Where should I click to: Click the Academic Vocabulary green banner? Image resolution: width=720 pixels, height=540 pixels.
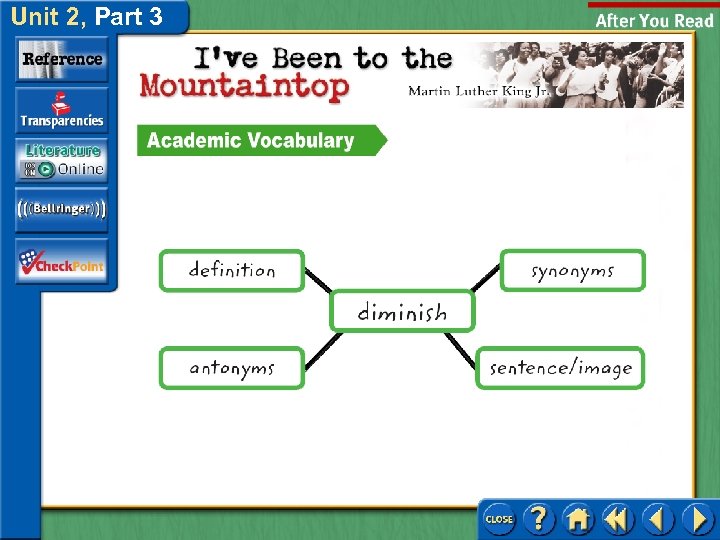tap(262, 140)
